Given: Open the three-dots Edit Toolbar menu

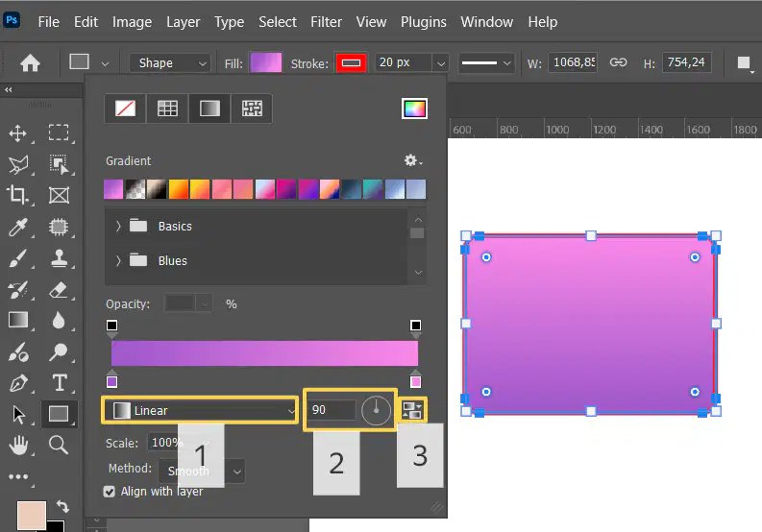Looking at the screenshot, I should [x=18, y=476].
